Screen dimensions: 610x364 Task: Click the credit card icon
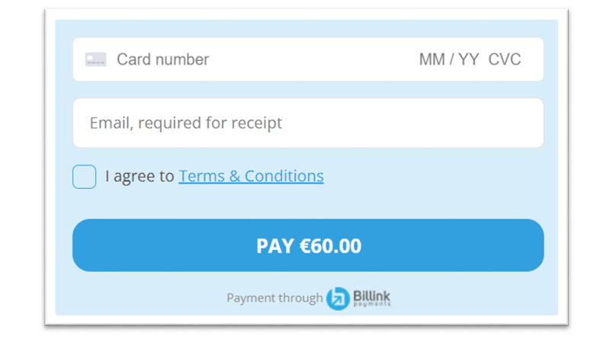96,59
